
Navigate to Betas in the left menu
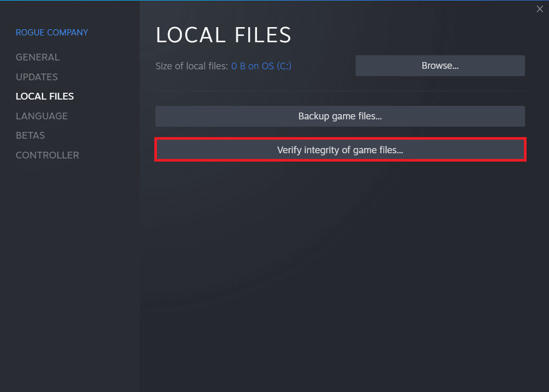[30, 136]
